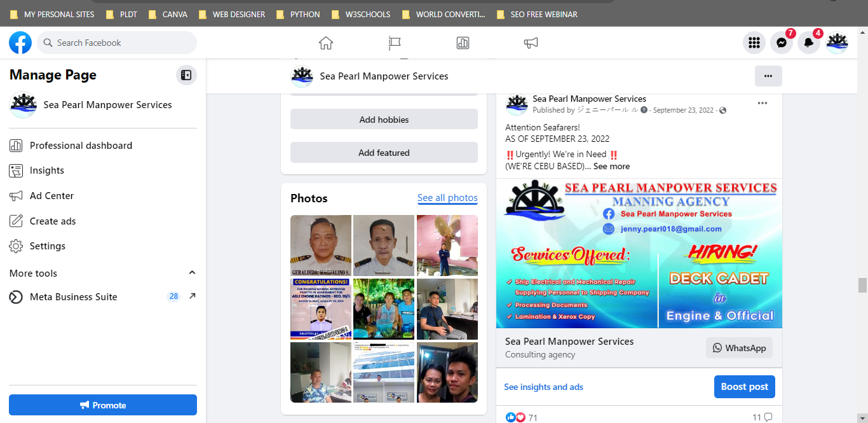Click the Meta Business Suite logo icon
868x423 pixels.
pos(16,297)
